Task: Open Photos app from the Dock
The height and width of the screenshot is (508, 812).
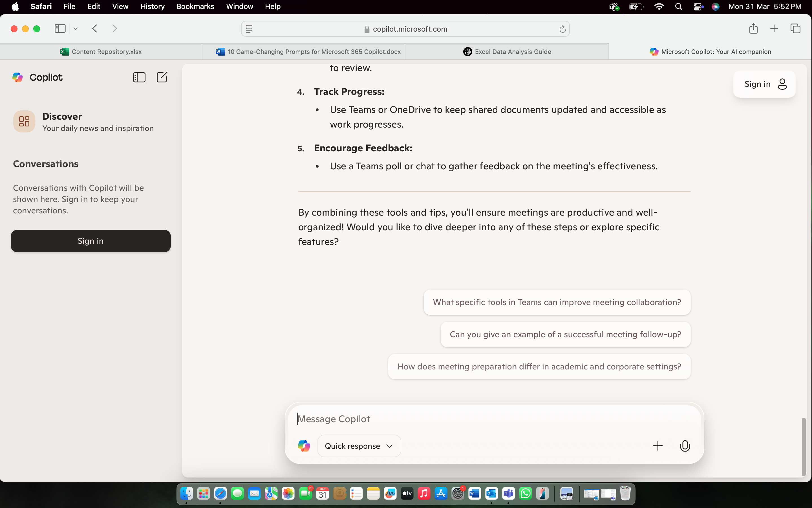Action: click(288, 494)
